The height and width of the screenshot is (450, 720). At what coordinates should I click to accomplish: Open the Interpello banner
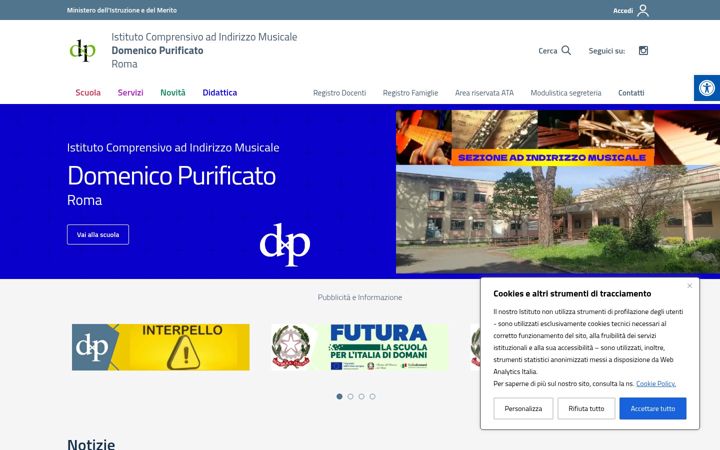[161, 347]
